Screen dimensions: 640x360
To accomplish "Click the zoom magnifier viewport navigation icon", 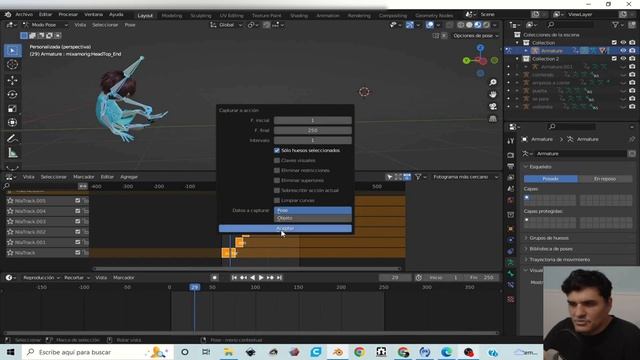I will (493, 82).
